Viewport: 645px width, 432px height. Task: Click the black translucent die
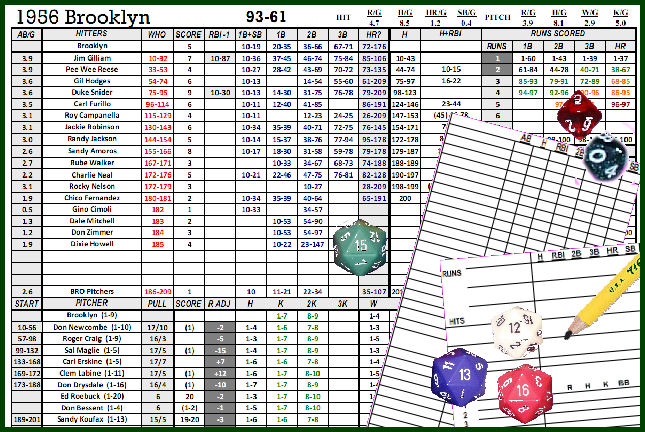click(610, 154)
